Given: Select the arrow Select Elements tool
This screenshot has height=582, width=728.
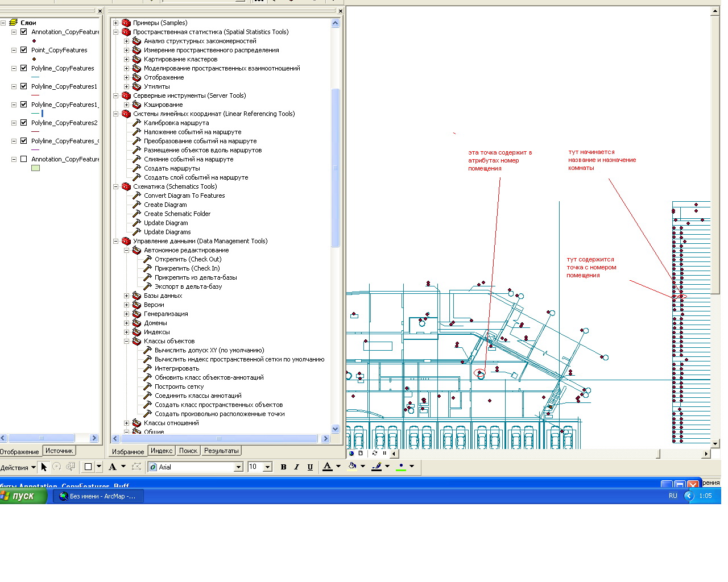Looking at the screenshot, I should coord(44,467).
